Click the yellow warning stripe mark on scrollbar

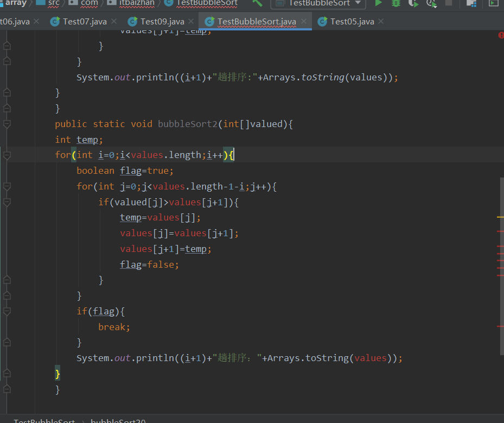500,217
